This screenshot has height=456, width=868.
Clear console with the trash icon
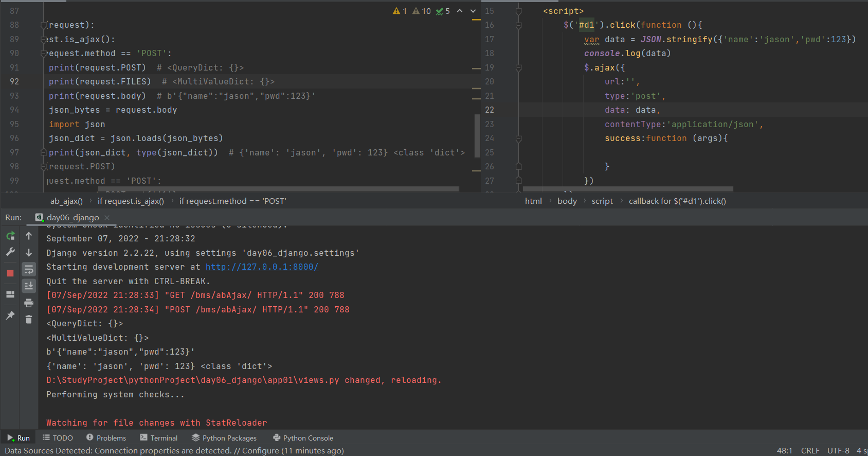tap(29, 320)
